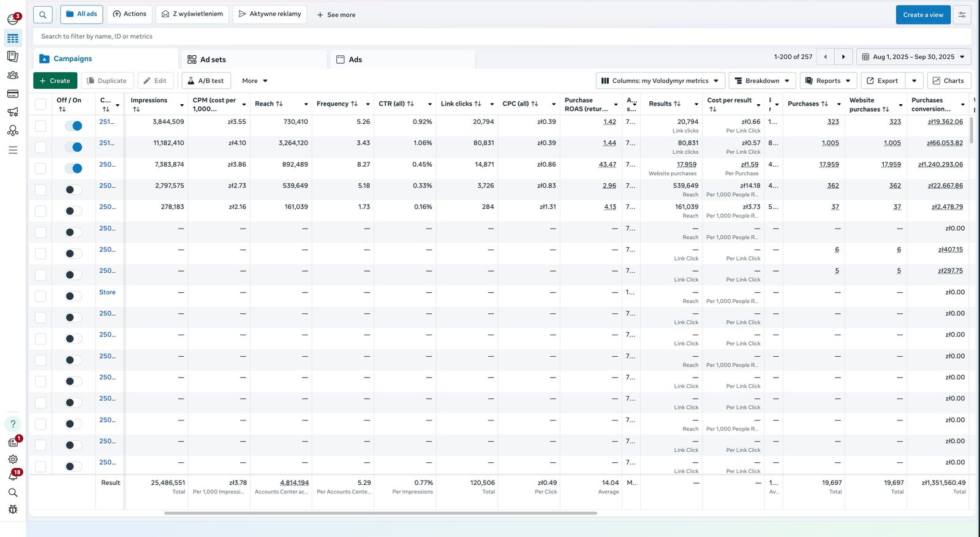Expand the Columns: my Volodymyr metrics dropdown

tap(660, 81)
